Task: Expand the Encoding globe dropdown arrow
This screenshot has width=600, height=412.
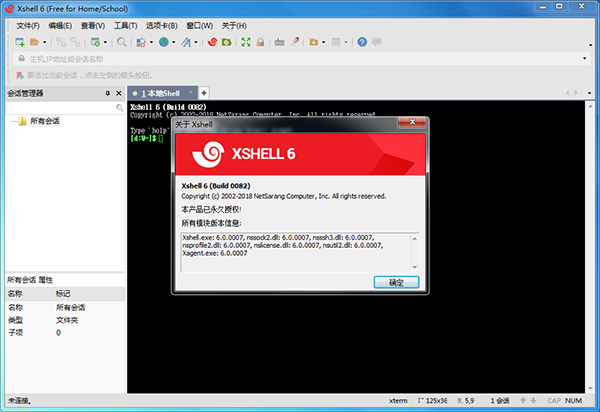Action: point(173,42)
